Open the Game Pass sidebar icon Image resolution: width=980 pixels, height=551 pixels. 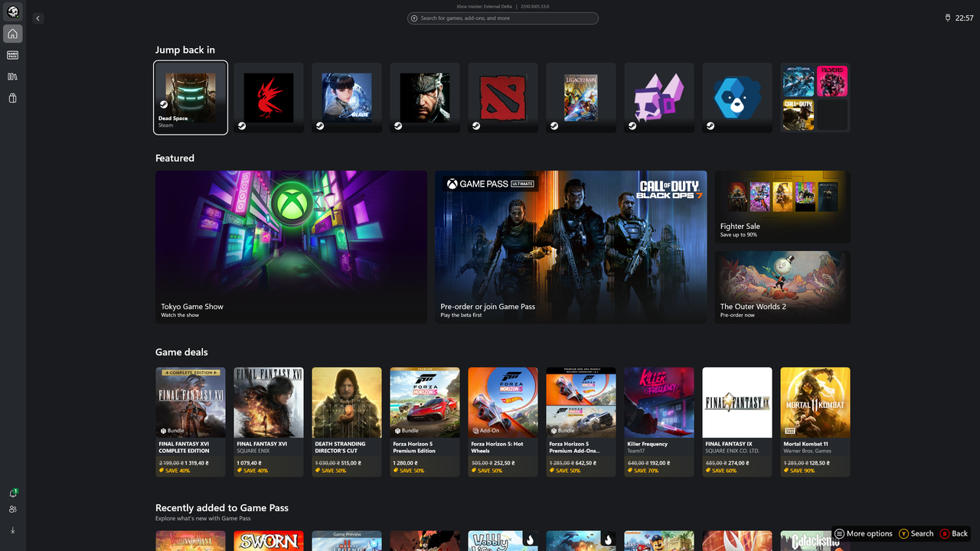12,55
